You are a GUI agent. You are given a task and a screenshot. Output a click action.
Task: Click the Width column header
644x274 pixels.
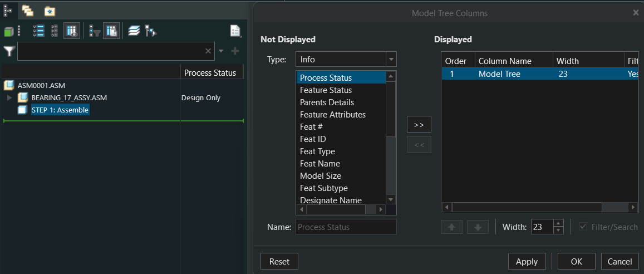pos(588,61)
